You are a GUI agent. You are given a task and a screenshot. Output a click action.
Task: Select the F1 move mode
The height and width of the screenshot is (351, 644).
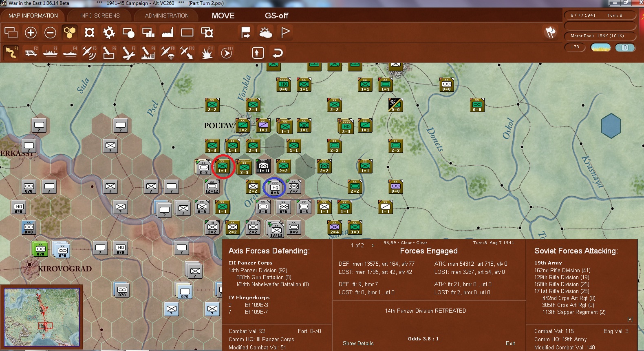pyautogui.click(x=11, y=53)
